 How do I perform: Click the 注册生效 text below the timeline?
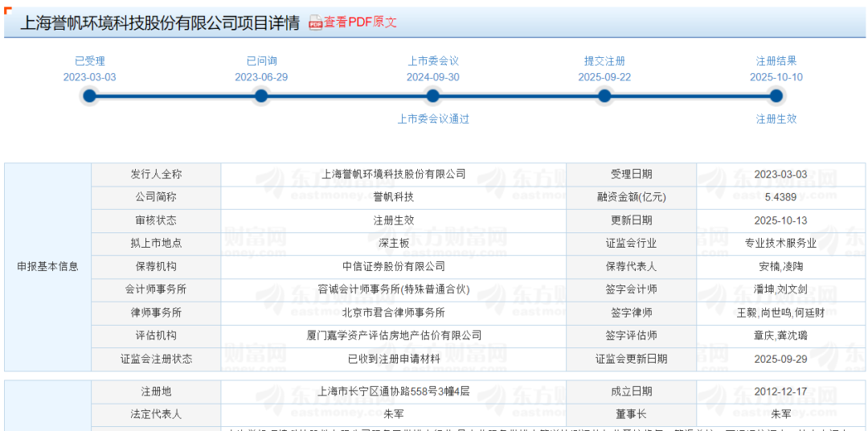[776, 119]
